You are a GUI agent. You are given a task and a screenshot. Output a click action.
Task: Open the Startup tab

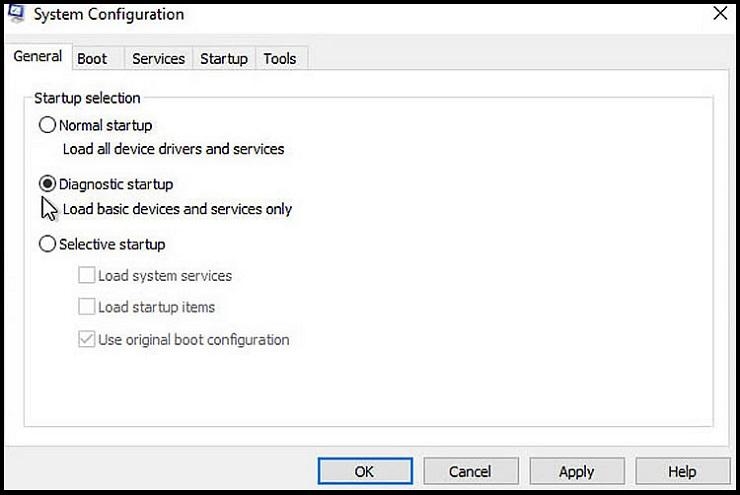pyautogui.click(x=224, y=59)
